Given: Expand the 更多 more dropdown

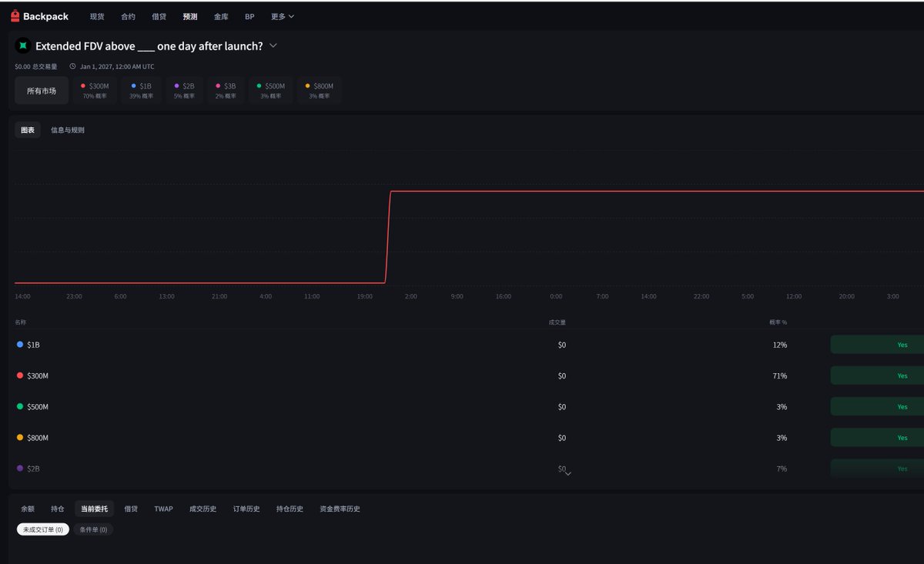Looking at the screenshot, I should [x=282, y=16].
